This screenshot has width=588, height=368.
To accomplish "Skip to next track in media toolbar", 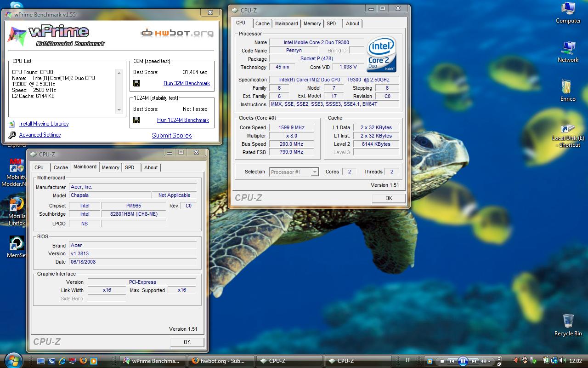I will click(474, 361).
